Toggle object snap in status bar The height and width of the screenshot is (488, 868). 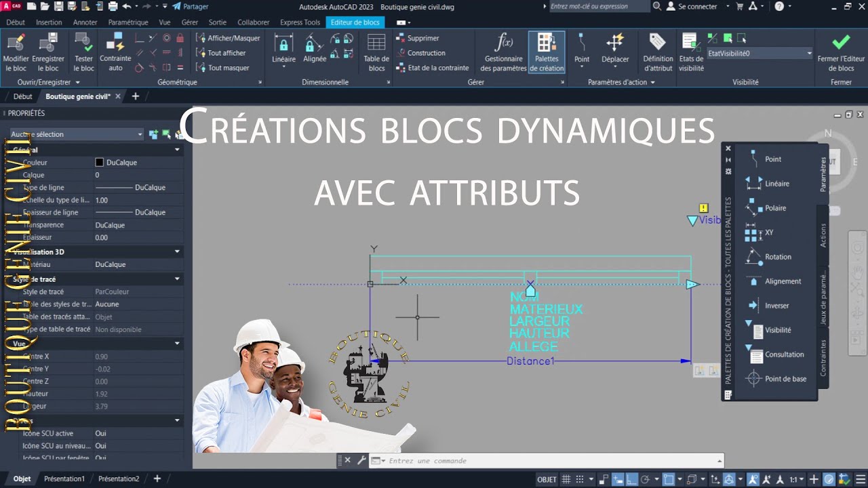point(668,479)
